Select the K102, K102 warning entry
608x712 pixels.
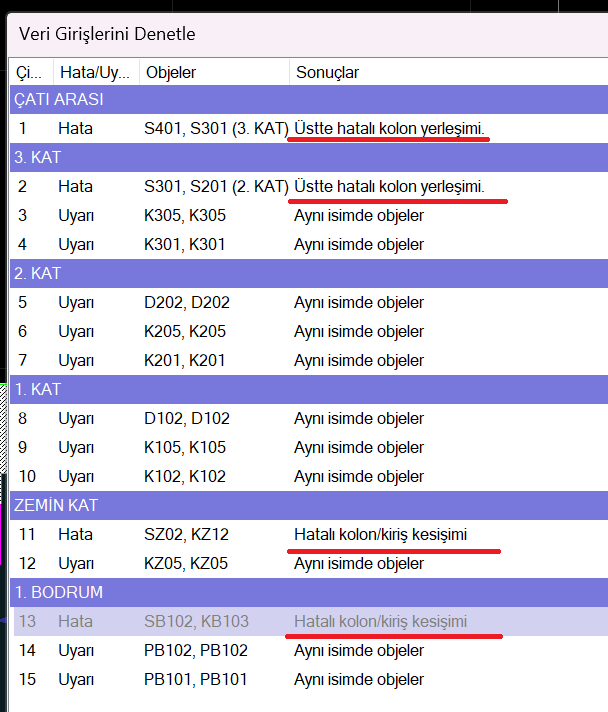coord(186,476)
